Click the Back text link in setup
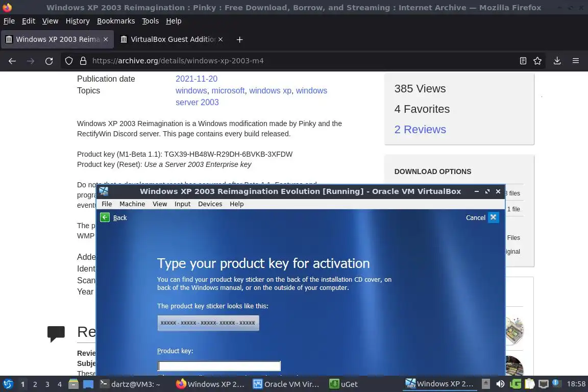 pyautogui.click(x=120, y=217)
